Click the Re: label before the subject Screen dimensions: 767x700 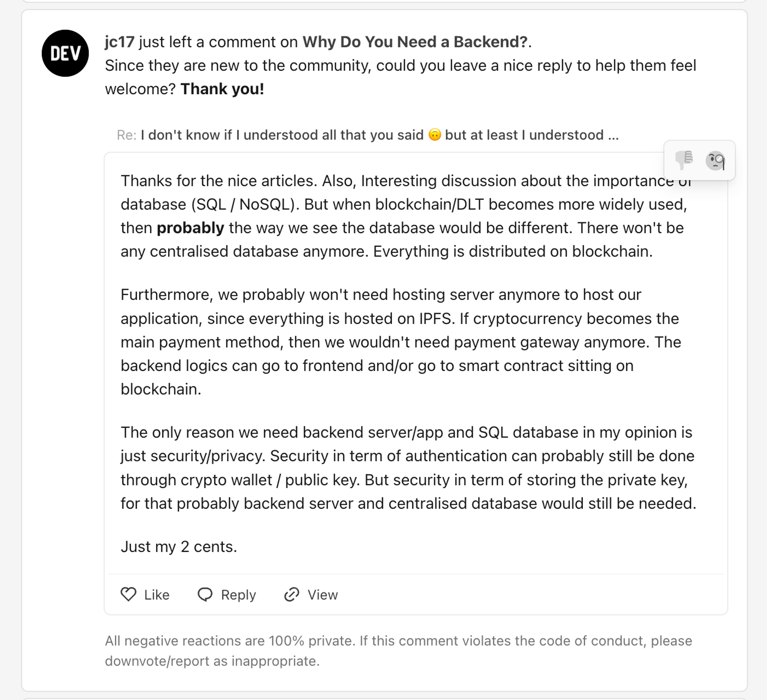pyautogui.click(x=127, y=134)
